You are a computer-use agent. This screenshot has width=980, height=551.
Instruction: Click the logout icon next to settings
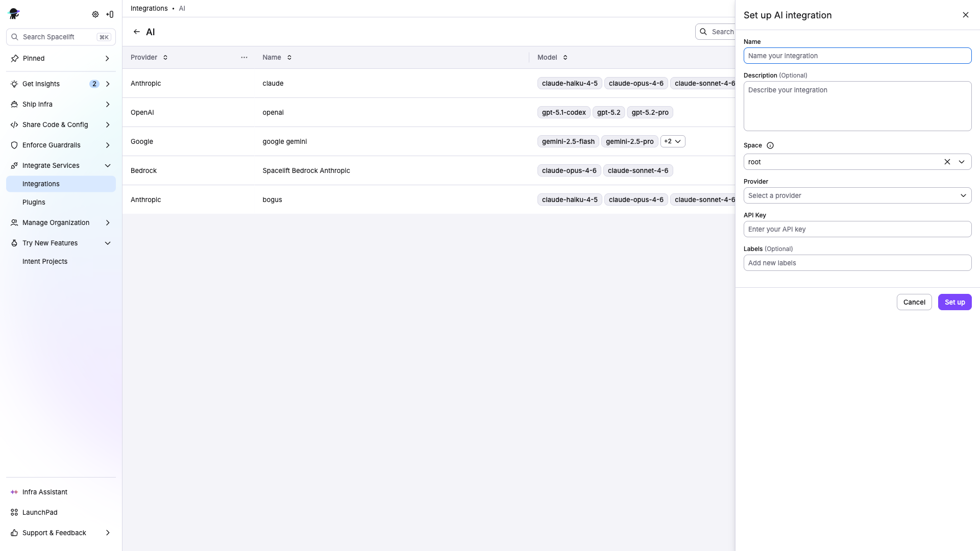coord(110,14)
